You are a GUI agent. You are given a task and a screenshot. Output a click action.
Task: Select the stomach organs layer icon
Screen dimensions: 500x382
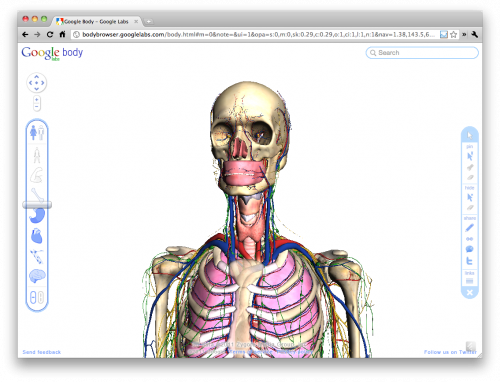click(x=37, y=215)
